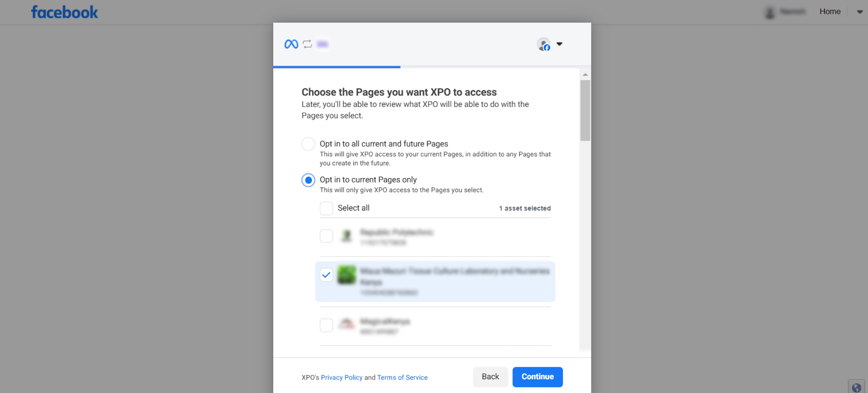The height and width of the screenshot is (393, 868).
Task: Check the Select all checkbox
Action: pyautogui.click(x=326, y=208)
